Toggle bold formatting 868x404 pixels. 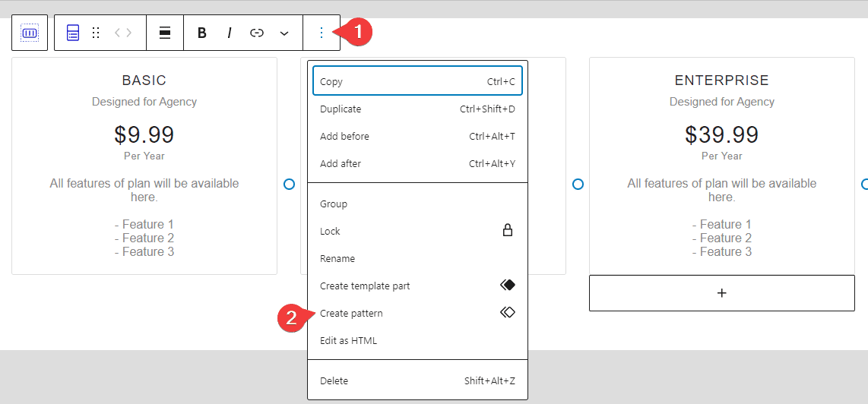pyautogui.click(x=202, y=33)
